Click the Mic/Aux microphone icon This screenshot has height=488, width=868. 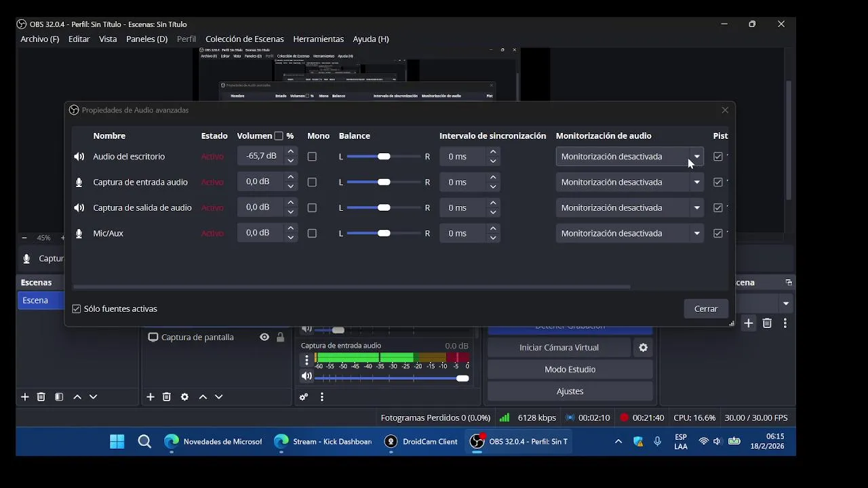tap(79, 234)
